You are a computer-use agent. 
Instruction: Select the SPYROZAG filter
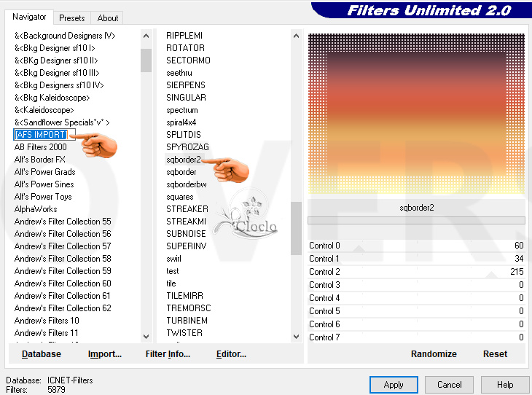coord(187,147)
